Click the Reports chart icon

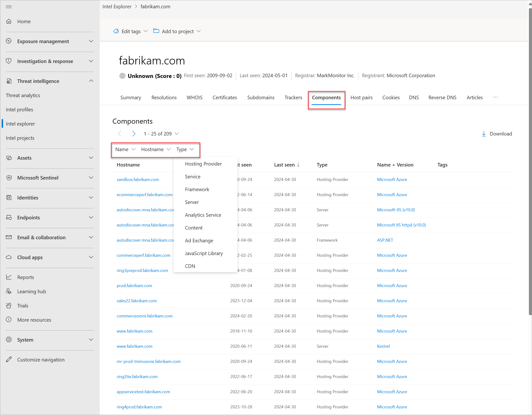(x=9, y=277)
